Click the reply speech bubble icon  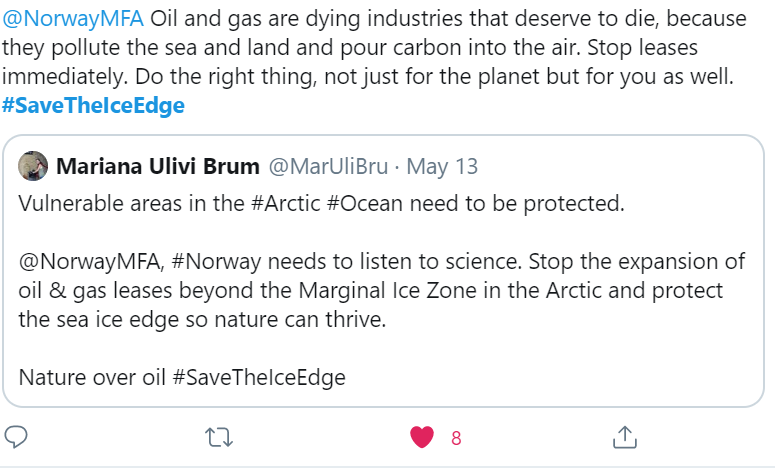click(x=17, y=437)
